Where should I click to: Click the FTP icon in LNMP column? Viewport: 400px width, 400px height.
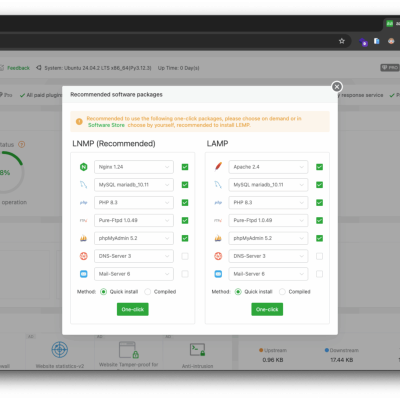coord(84,220)
